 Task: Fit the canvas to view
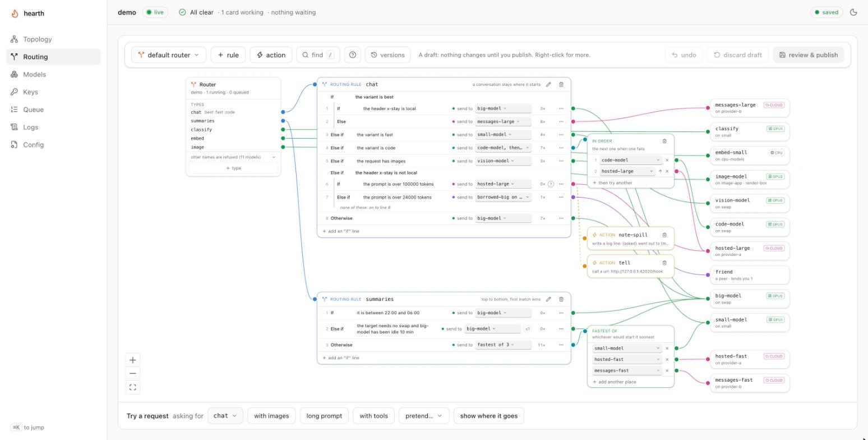click(133, 387)
